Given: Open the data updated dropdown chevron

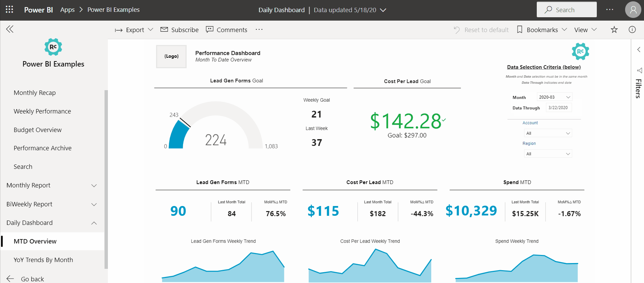Looking at the screenshot, I should pos(383,10).
